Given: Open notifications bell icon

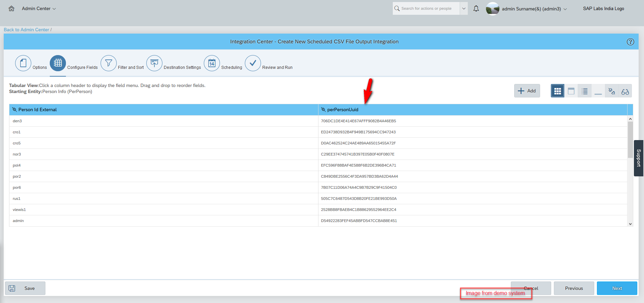Looking at the screenshot, I should [x=476, y=9].
